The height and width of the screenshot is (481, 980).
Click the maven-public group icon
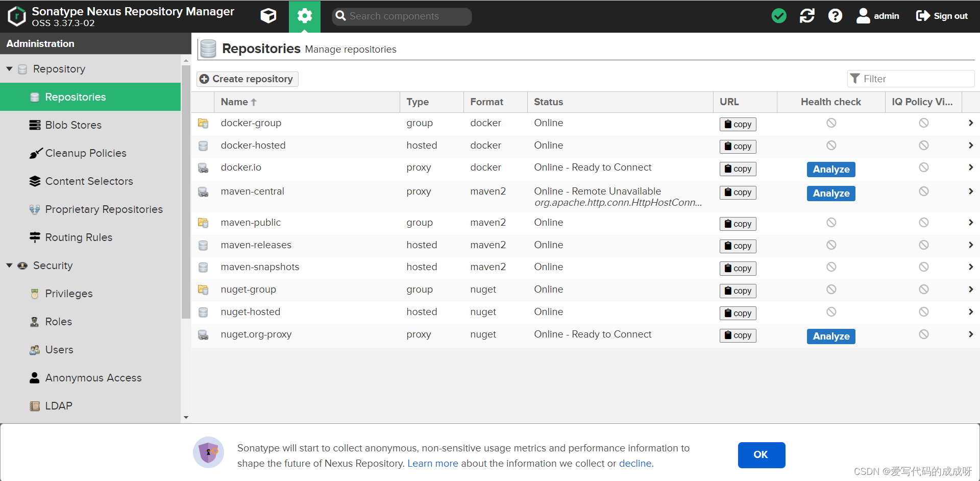(x=203, y=223)
